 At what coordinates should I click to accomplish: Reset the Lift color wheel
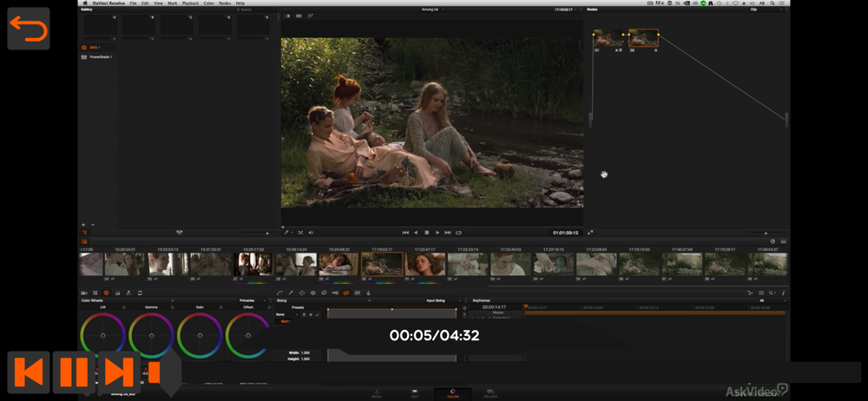point(123,307)
